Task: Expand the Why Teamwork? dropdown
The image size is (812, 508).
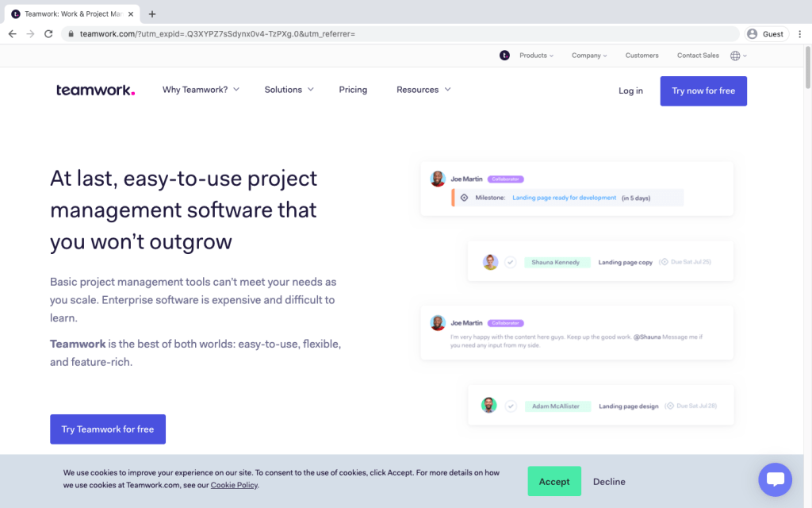Action: coord(201,90)
